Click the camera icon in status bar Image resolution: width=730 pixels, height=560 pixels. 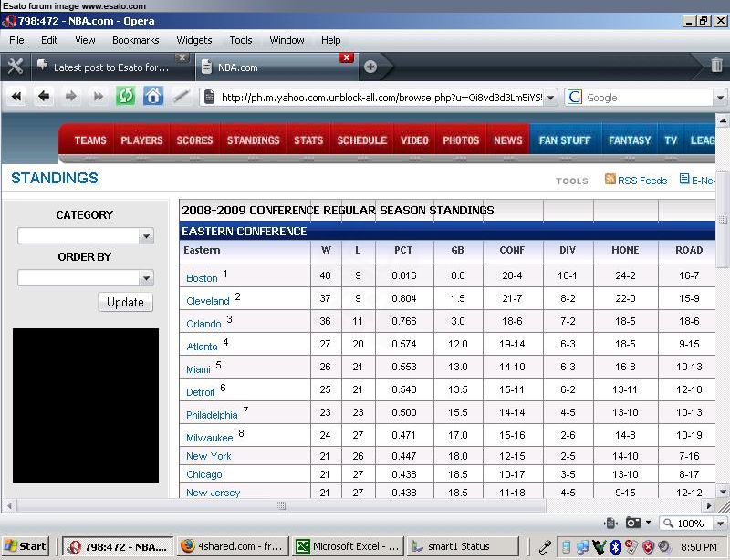[633, 523]
